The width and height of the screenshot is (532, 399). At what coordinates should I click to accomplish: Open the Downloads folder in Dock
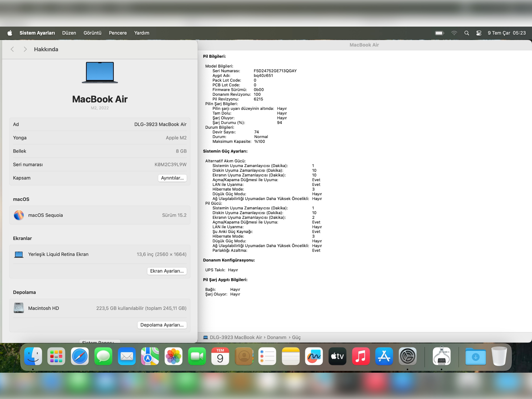(476, 356)
